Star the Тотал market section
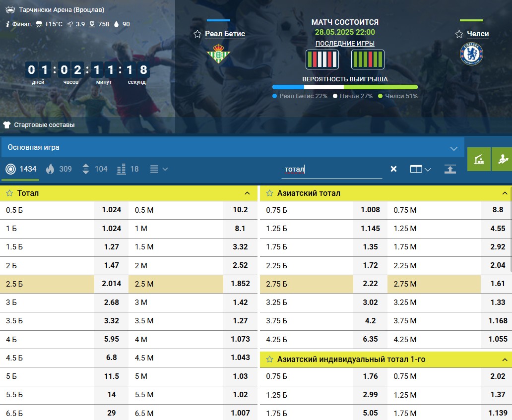Screen dimensions: 512x420 [9, 193]
